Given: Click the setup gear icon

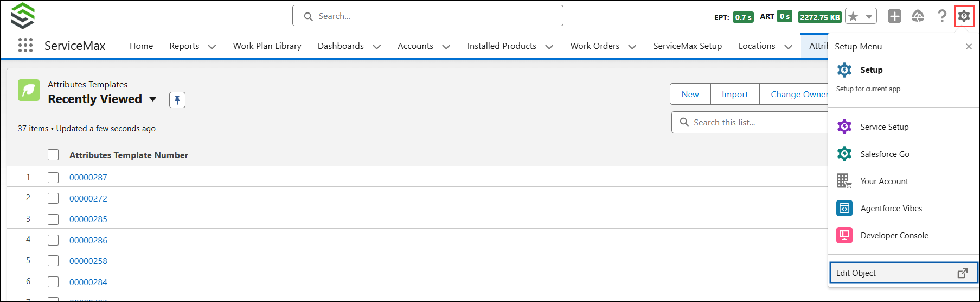Looking at the screenshot, I should [964, 16].
